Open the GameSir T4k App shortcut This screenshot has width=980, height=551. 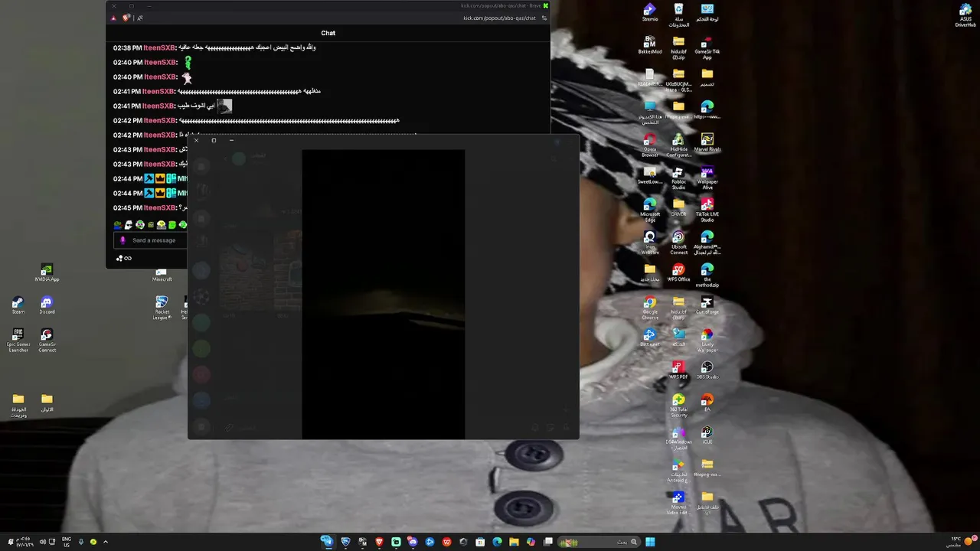707,47
